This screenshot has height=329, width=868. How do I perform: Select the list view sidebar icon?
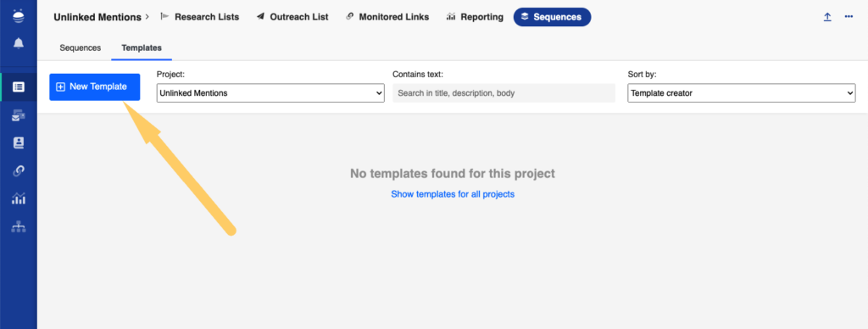[19, 87]
